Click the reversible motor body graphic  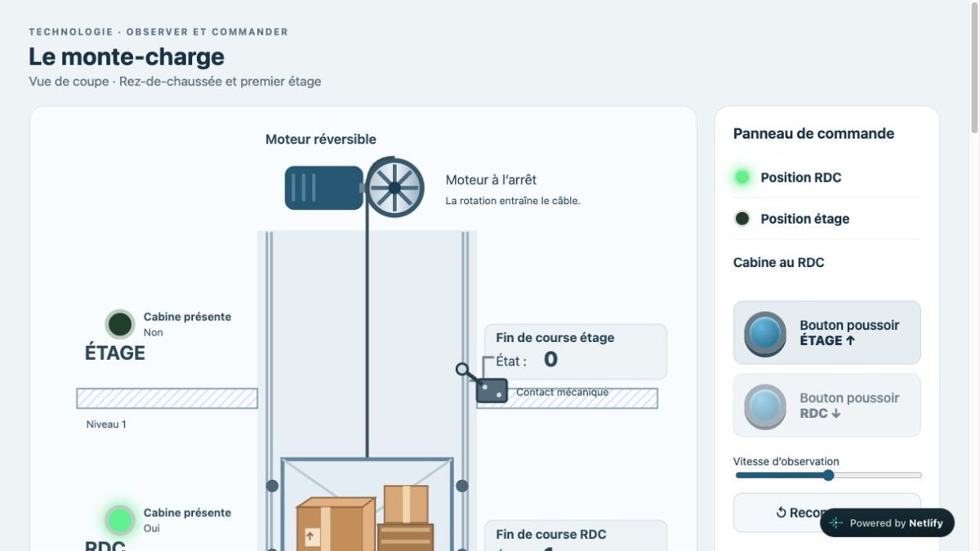[324, 188]
